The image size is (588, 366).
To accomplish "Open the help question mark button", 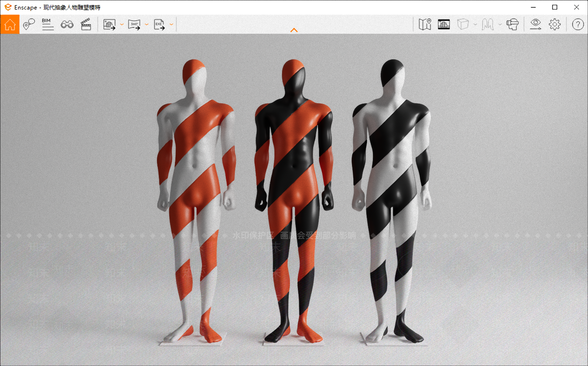I will coord(578,24).
